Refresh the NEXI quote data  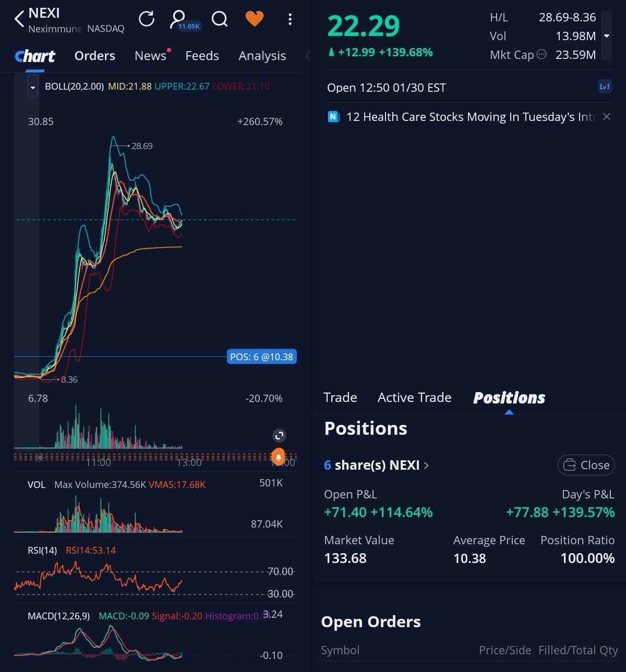click(x=146, y=19)
